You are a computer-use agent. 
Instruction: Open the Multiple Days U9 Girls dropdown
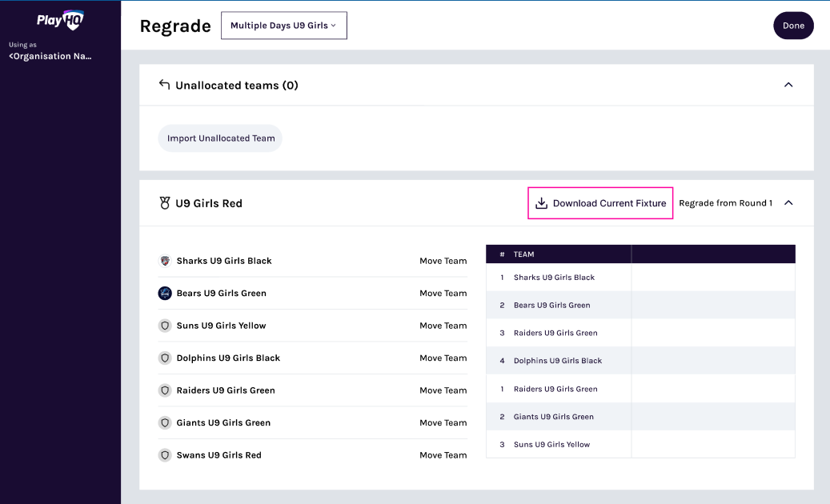click(283, 26)
